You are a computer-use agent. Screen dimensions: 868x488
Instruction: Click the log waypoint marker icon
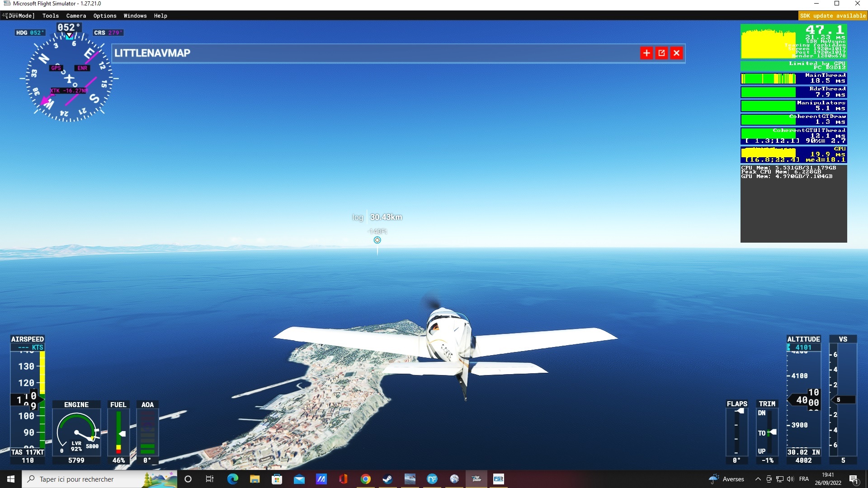(377, 240)
